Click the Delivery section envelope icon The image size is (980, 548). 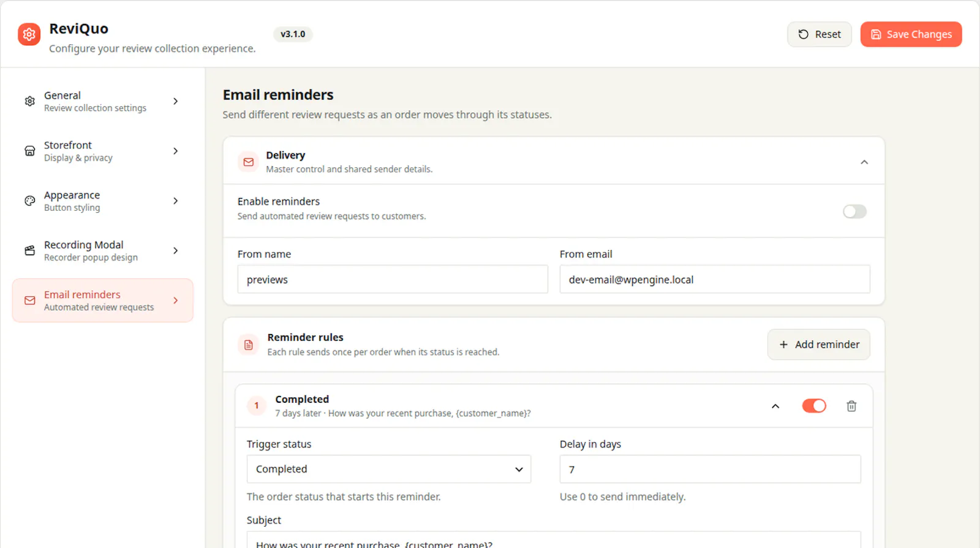click(x=248, y=162)
